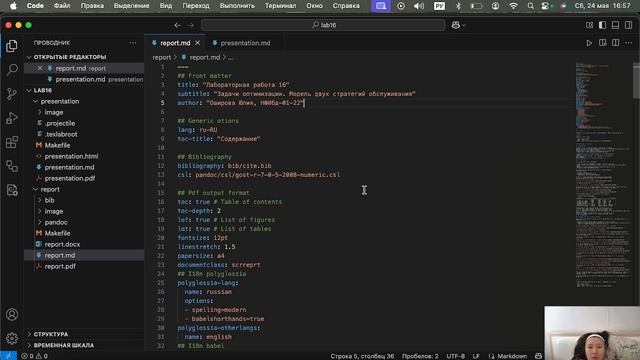
Task: Open the Accounts menu icon
Action: [x=12, y=314]
